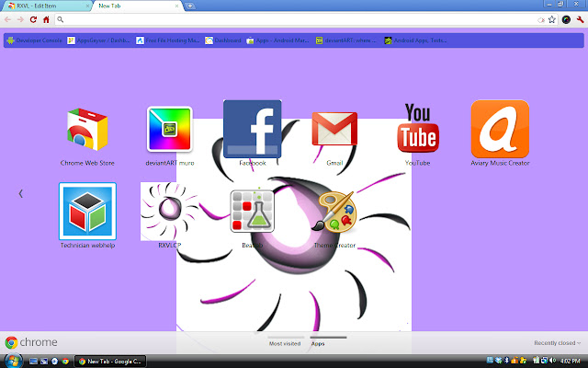The height and width of the screenshot is (368, 588).
Task: Click Chrome in the quick launch bar
Action: click(x=65, y=362)
